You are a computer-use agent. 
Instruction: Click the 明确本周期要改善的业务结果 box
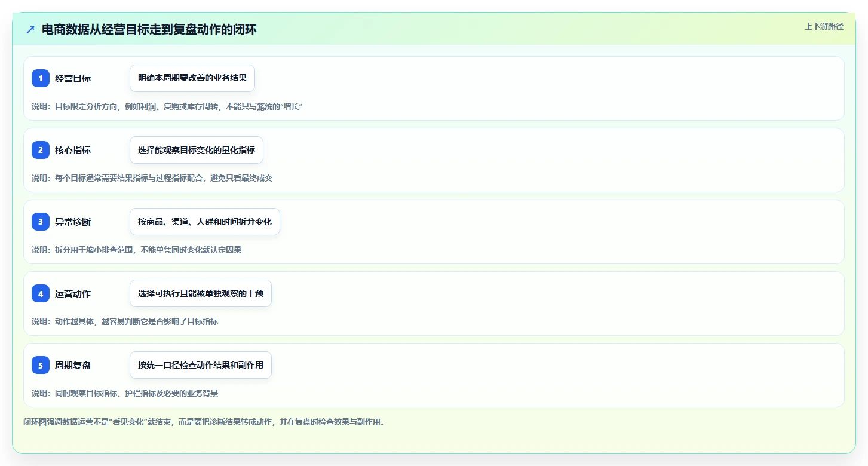pyautogui.click(x=192, y=78)
